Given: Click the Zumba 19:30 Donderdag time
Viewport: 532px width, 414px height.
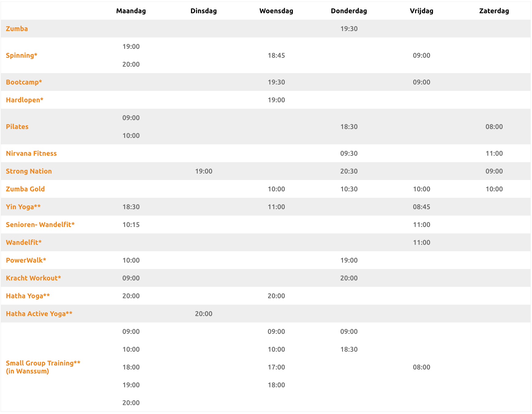Looking at the screenshot, I should click(349, 29).
